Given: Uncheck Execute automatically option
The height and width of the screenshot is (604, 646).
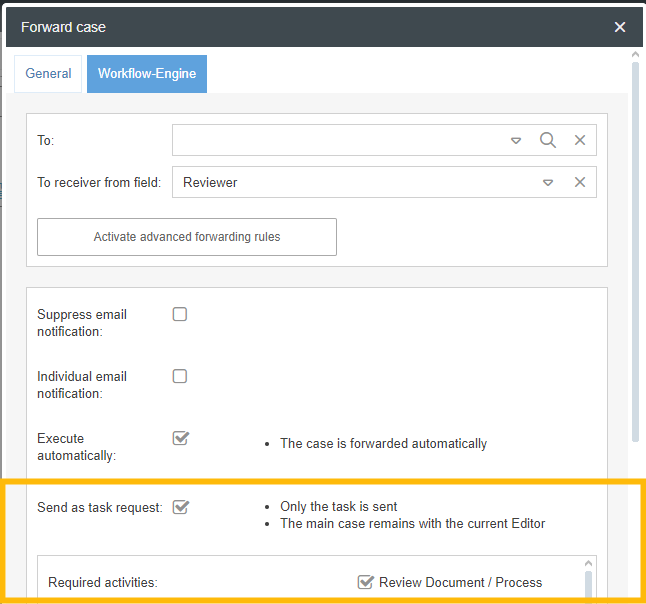Looking at the screenshot, I should pos(180,438).
